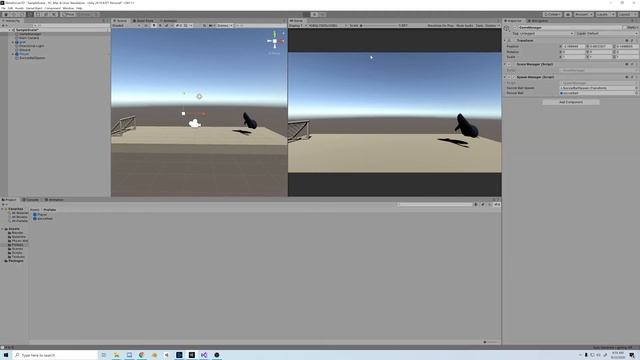
Task: Toggle Spawn Manager script enabled checkbox
Action: 513,77
